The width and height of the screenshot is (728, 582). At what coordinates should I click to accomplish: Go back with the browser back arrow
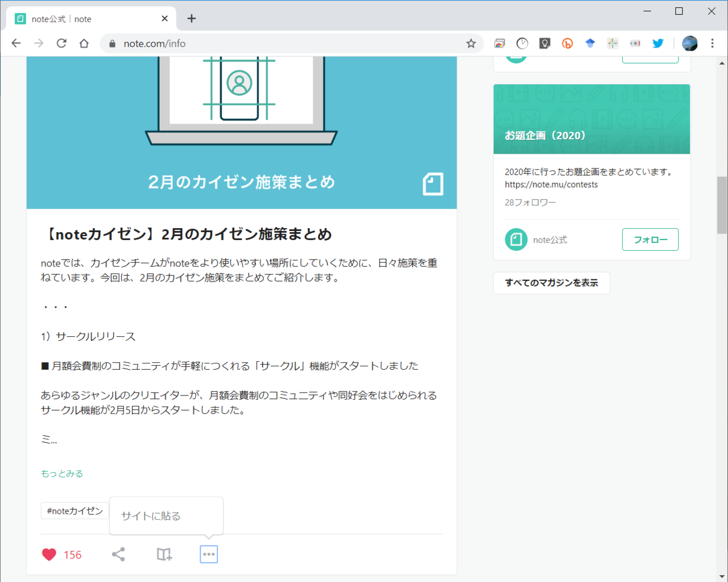(16, 43)
